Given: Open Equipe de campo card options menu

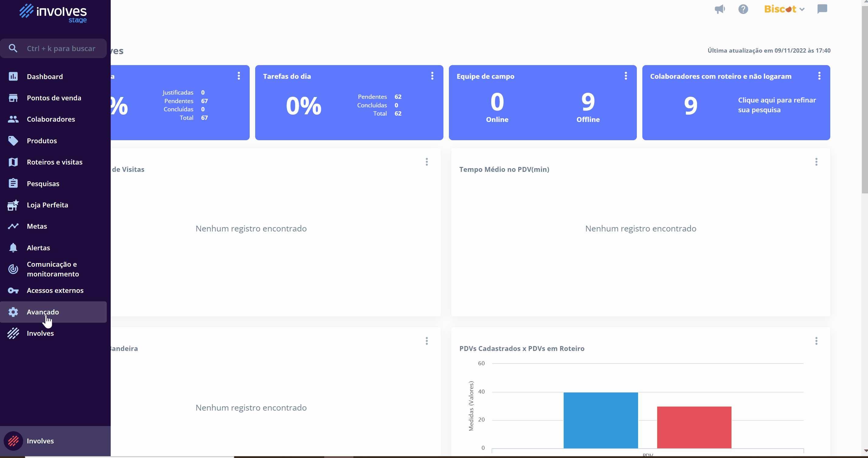Looking at the screenshot, I should (x=625, y=76).
